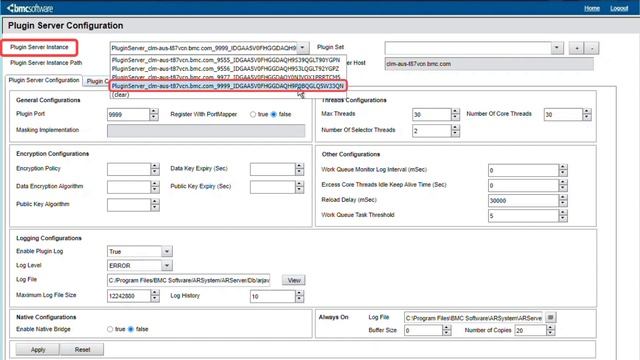Open the Log Level dropdown

[x=167, y=266]
